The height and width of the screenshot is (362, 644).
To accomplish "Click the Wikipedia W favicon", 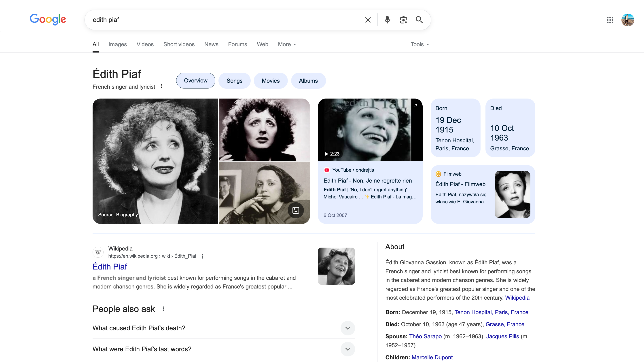I will (x=98, y=252).
